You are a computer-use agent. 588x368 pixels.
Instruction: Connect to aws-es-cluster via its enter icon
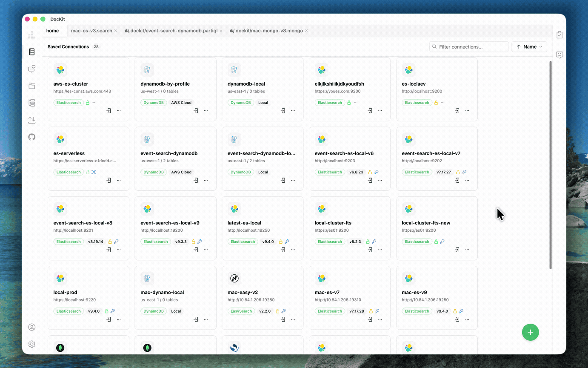[109, 111]
